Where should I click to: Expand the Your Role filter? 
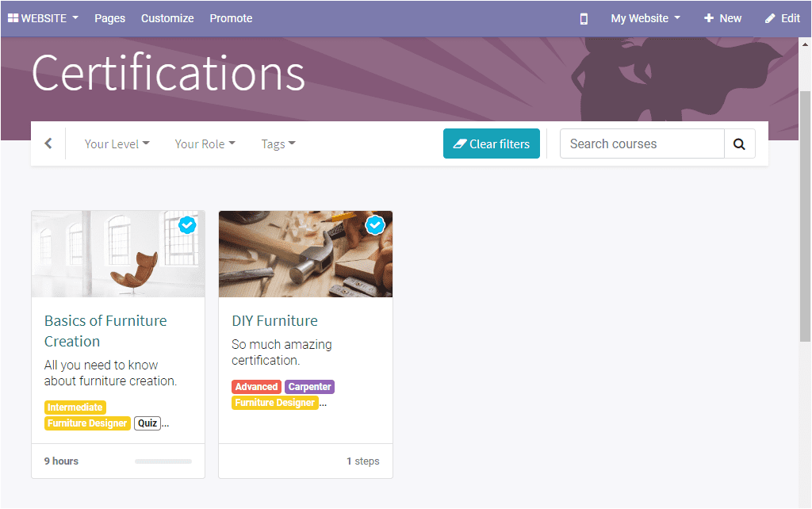pos(205,144)
